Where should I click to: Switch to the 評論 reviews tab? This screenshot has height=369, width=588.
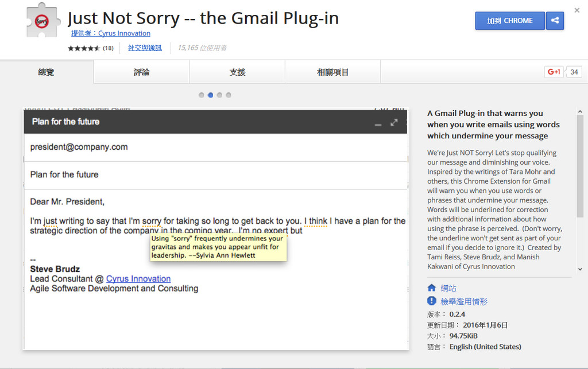point(141,72)
